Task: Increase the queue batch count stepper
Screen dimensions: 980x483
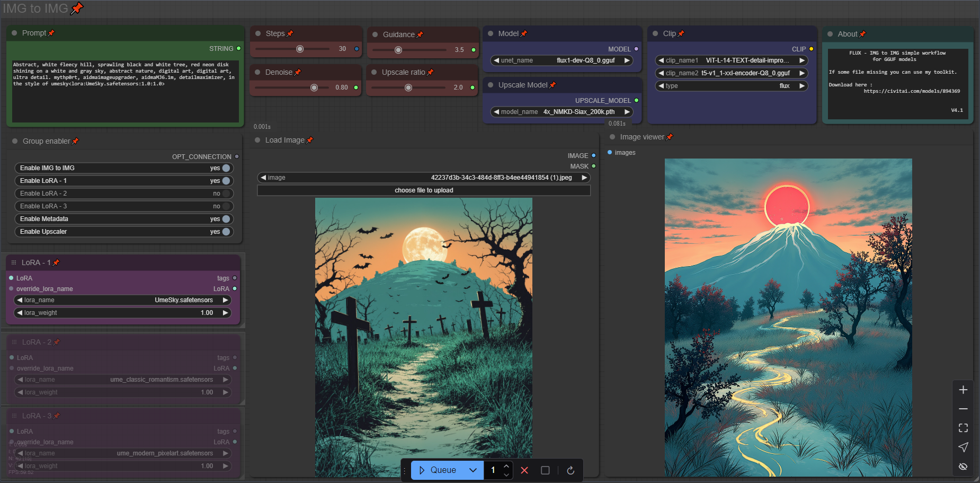Action: click(x=506, y=466)
